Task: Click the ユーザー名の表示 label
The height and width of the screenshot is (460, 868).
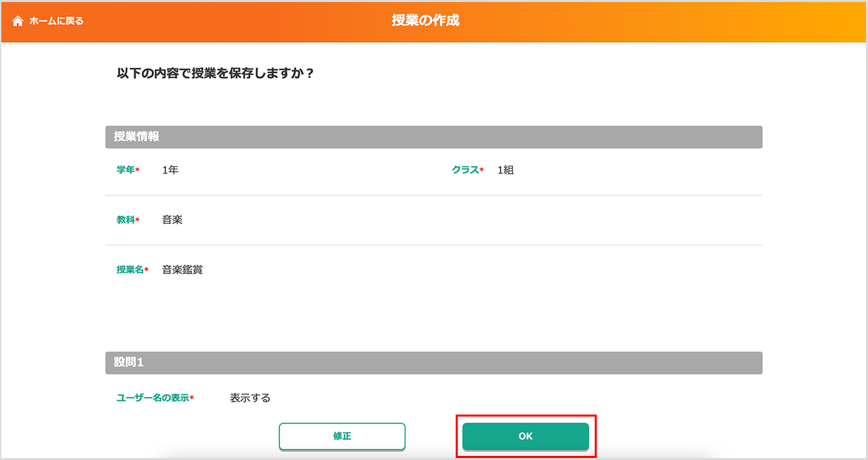Action: click(x=153, y=398)
